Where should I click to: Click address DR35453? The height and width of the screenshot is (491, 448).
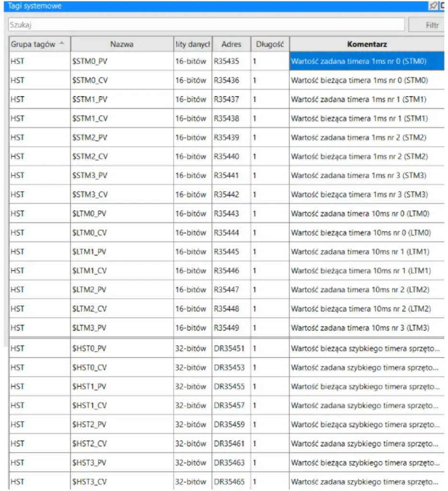tap(230, 368)
